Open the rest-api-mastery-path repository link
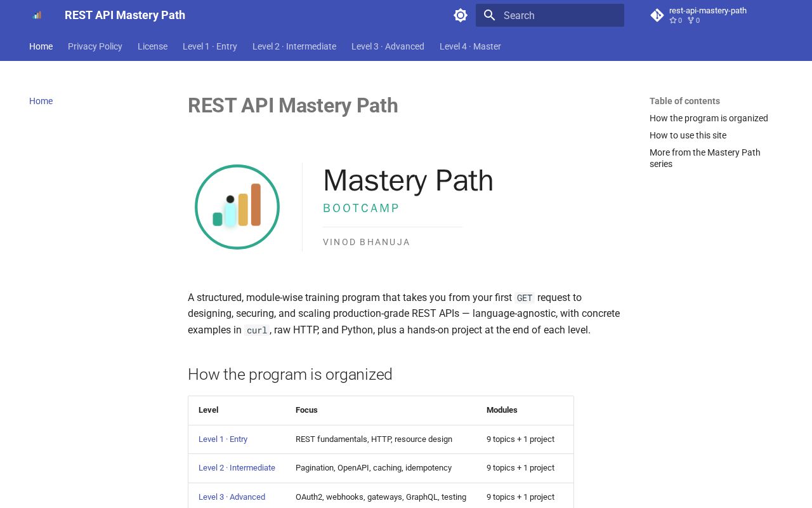Viewport: 812px width, 508px height. (x=708, y=11)
